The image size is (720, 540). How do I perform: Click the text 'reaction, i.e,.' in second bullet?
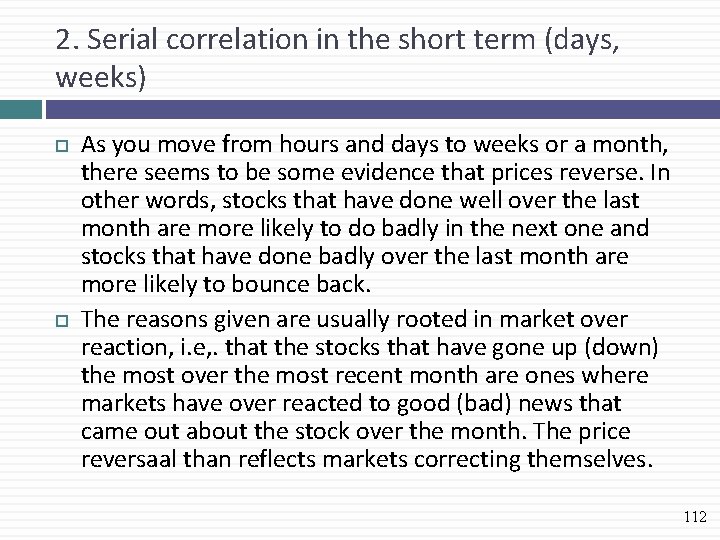(x=149, y=347)
